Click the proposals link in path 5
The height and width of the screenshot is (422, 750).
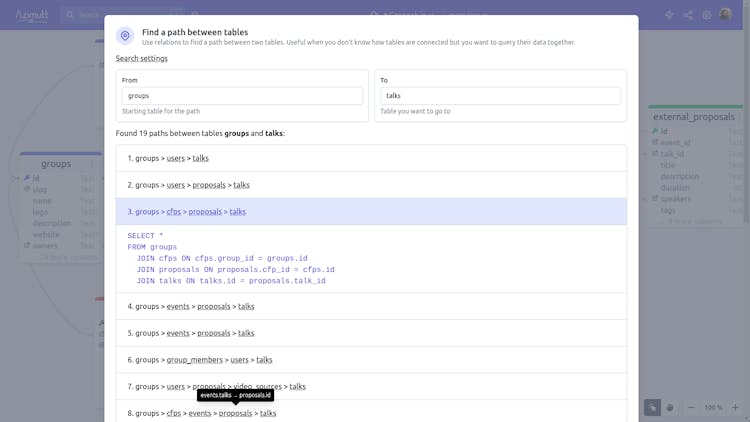point(214,333)
